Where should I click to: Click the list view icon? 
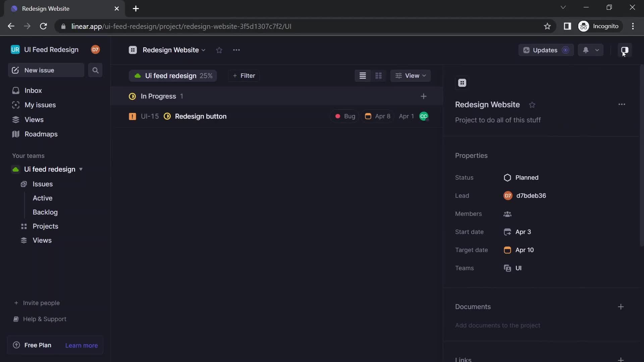point(362,75)
